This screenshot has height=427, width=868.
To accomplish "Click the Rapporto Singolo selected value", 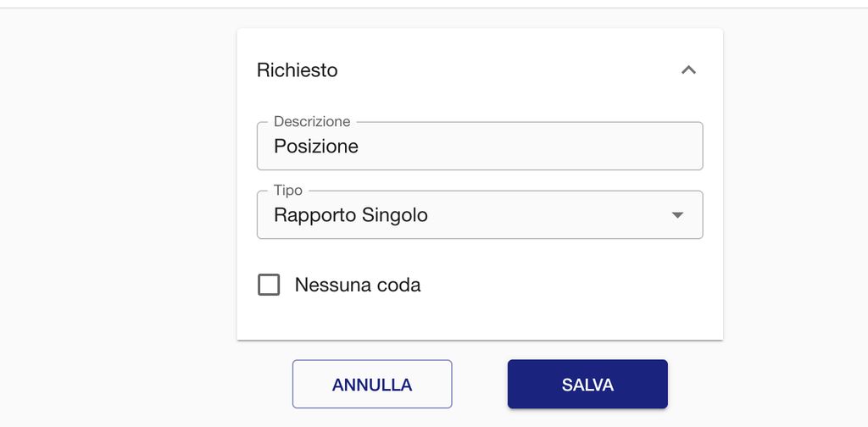I will 351,215.
